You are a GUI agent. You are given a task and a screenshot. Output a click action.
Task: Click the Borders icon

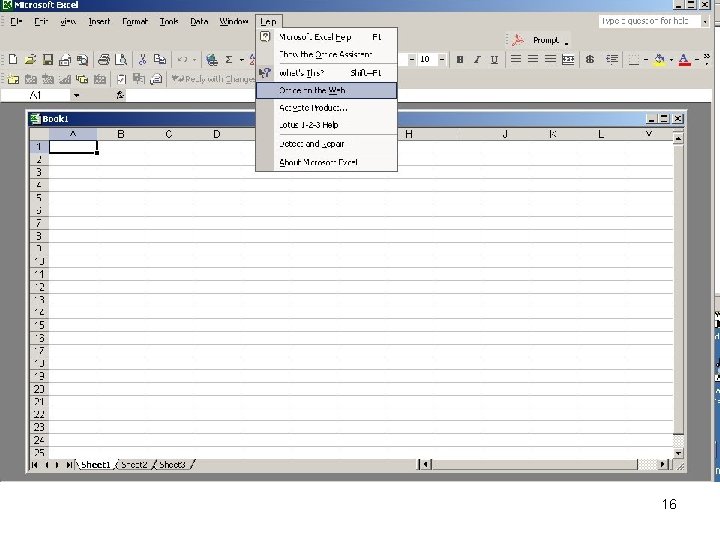click(x=634, y=59)
